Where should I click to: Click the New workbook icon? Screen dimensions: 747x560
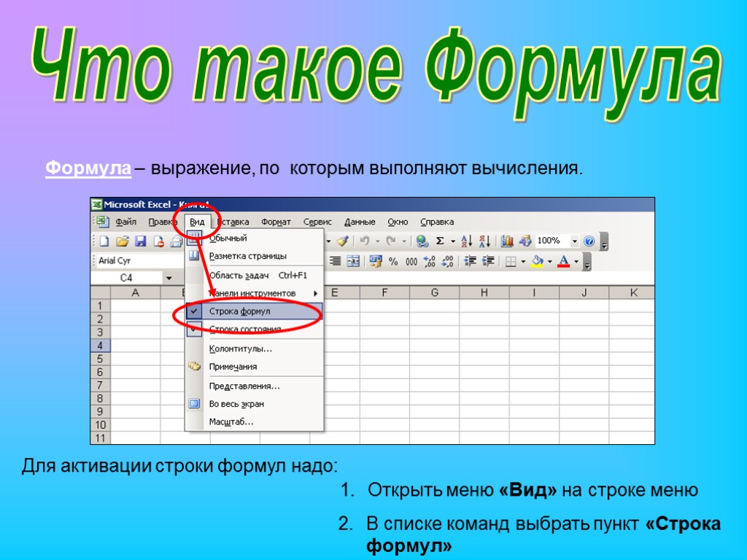pyautogui.click(x=104, y=241)
